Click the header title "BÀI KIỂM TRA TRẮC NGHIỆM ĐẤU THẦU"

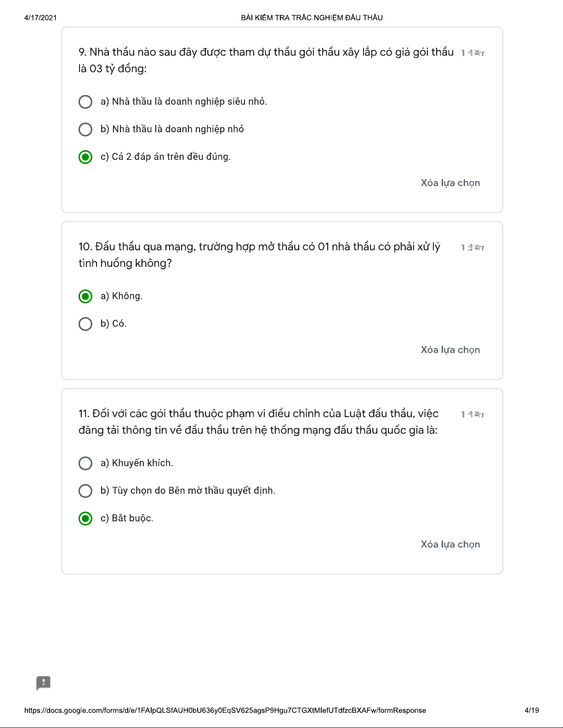coord(312,18)
